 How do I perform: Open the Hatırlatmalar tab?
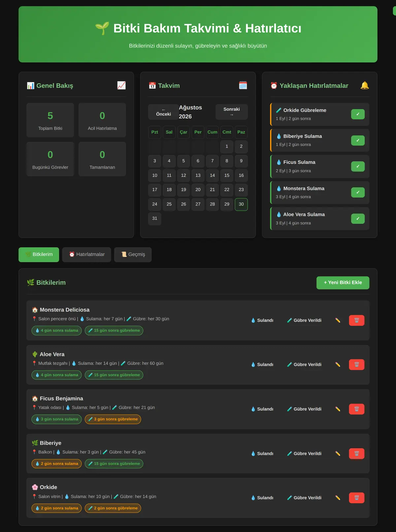tap(87, 255)
